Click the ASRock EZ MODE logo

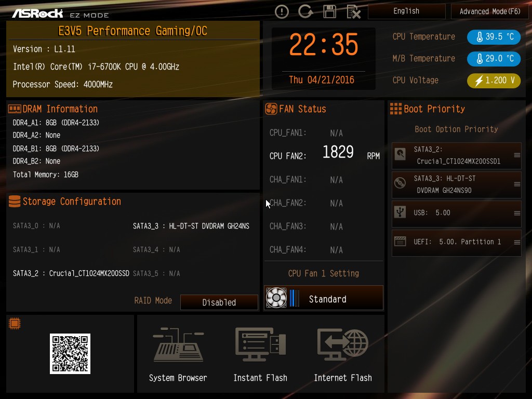[x=60, y=14]
